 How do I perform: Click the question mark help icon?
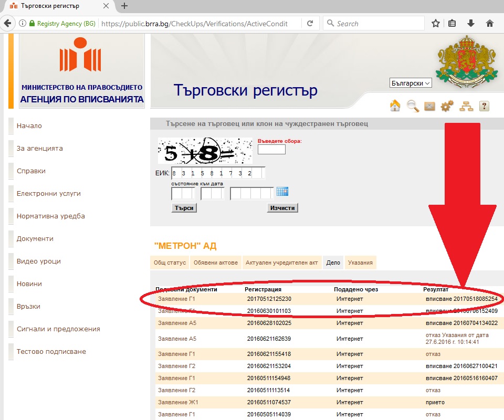(x=484, y=106)
